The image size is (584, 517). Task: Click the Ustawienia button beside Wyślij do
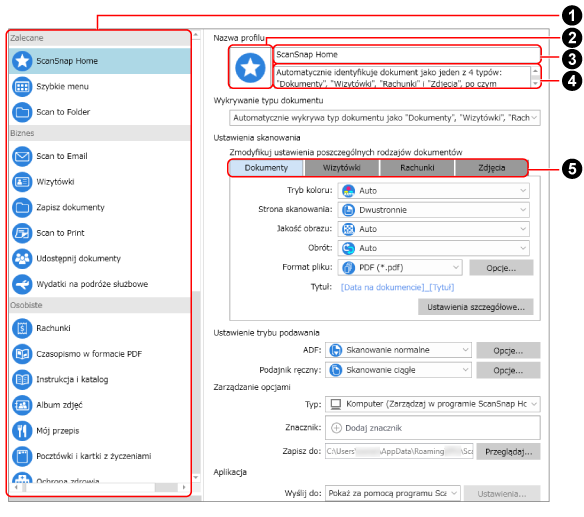(502, 494)
